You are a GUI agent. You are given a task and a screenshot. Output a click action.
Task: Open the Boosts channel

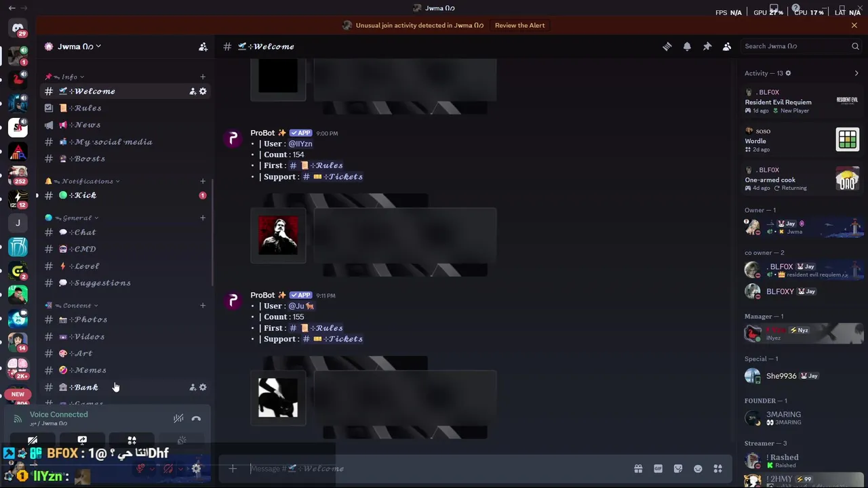coord(126,159)
